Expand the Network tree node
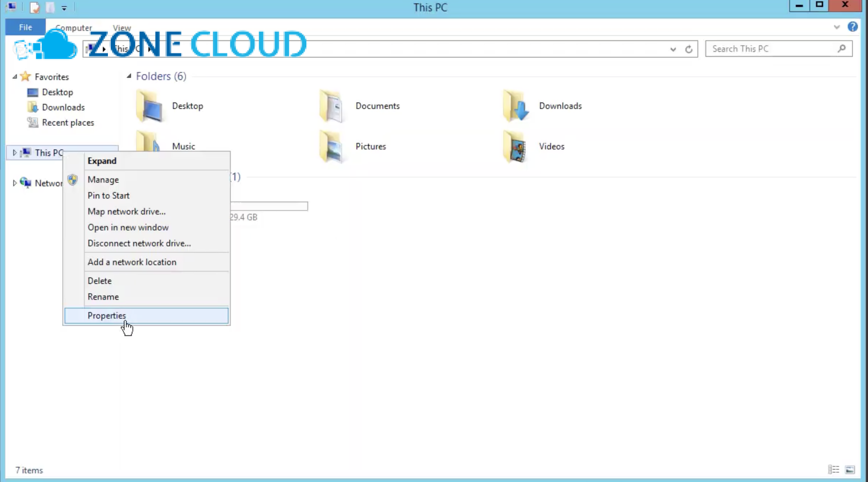Viewport: 868px width, 482px height. tap(15, 183)
